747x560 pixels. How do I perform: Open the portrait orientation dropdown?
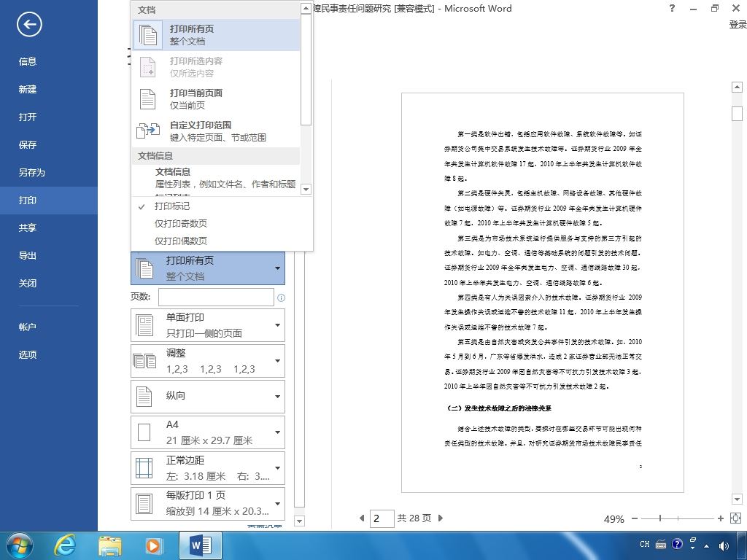(x=208, y=396)
